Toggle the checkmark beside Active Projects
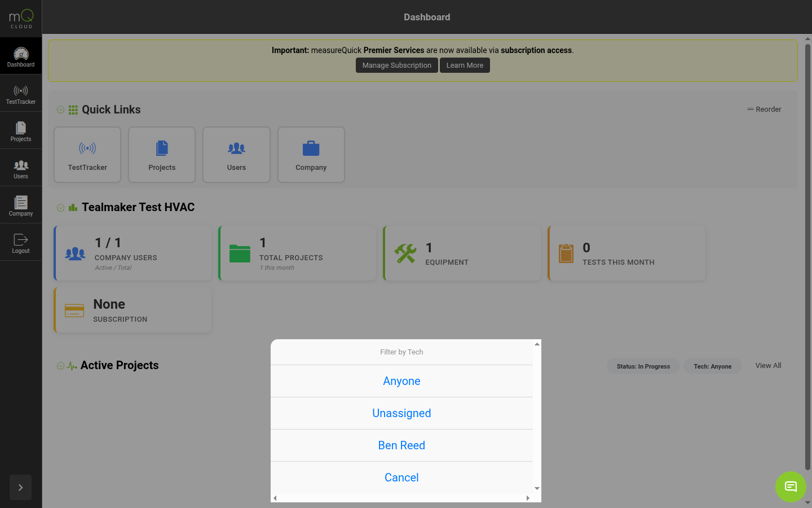Image resolution: width=812 pixels, height=508 pixels. pyautogui.click(x=60, y=366)
